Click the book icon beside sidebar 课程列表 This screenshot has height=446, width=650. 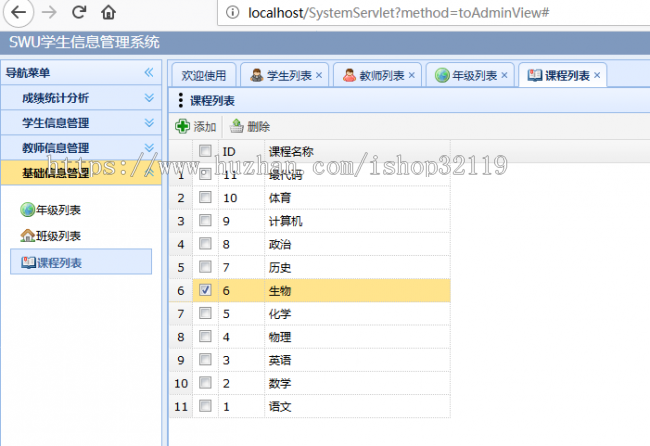pyautogui.click(x=29, y=262)
